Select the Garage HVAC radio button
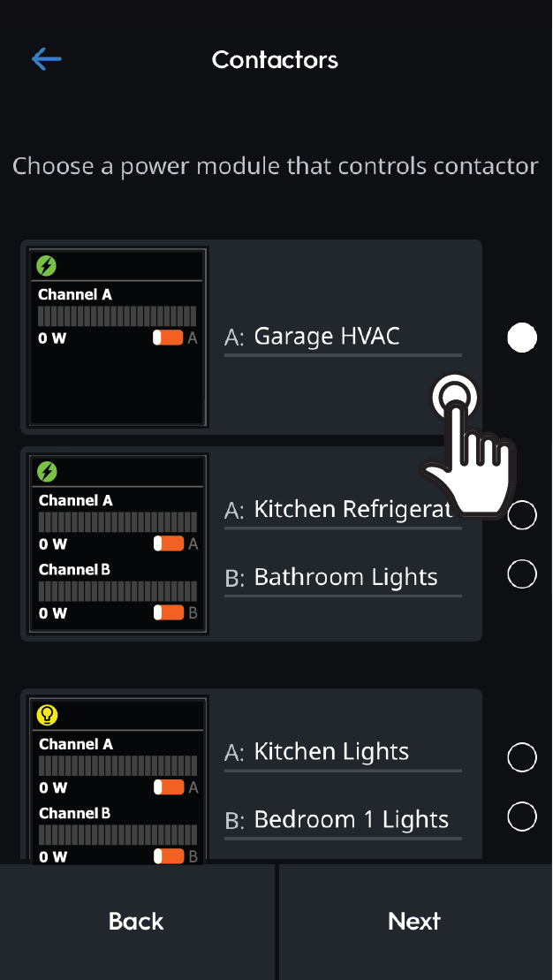 (522, 338)
